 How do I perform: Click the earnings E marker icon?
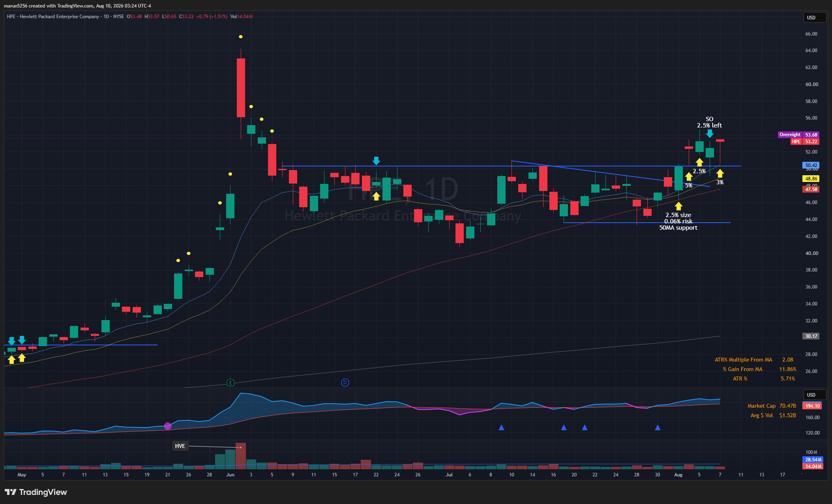(230, 382)
